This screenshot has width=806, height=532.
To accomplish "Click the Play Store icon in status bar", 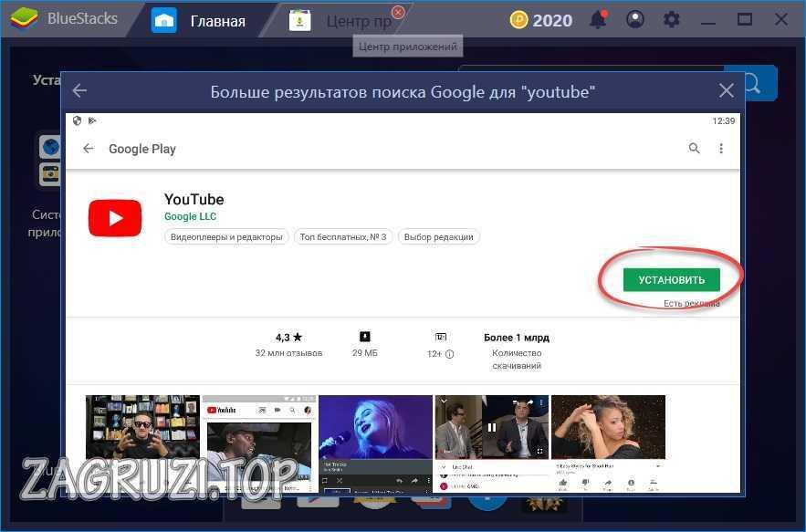I will click(92, 120).
